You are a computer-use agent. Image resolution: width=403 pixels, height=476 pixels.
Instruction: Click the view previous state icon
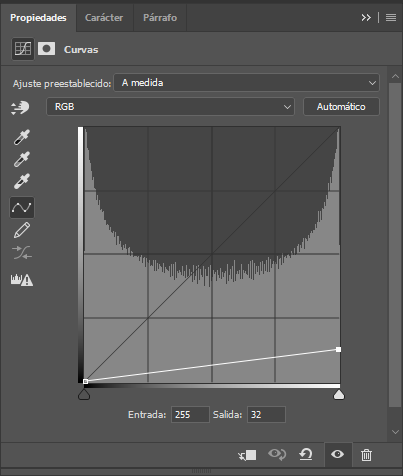(x=277, y=454)
